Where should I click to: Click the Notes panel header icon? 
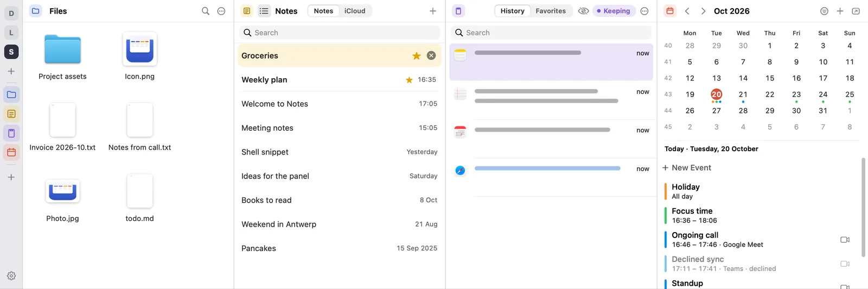[247, 11]
